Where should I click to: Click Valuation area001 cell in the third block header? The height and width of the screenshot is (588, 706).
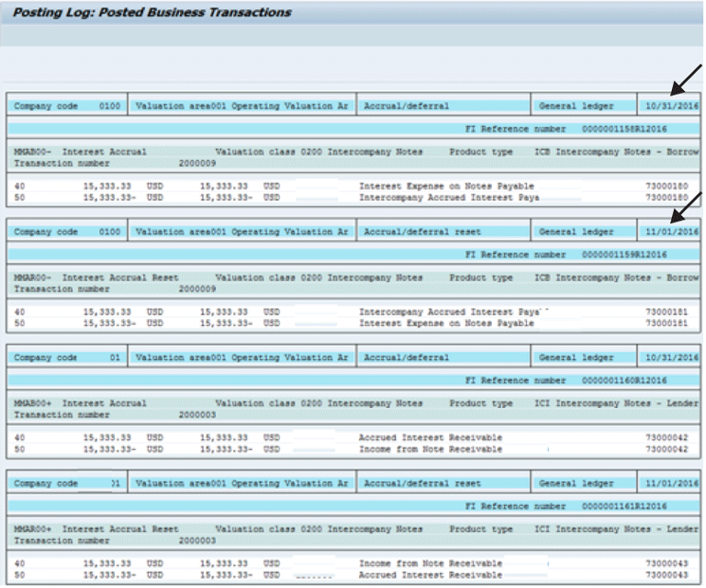(241, 357)
